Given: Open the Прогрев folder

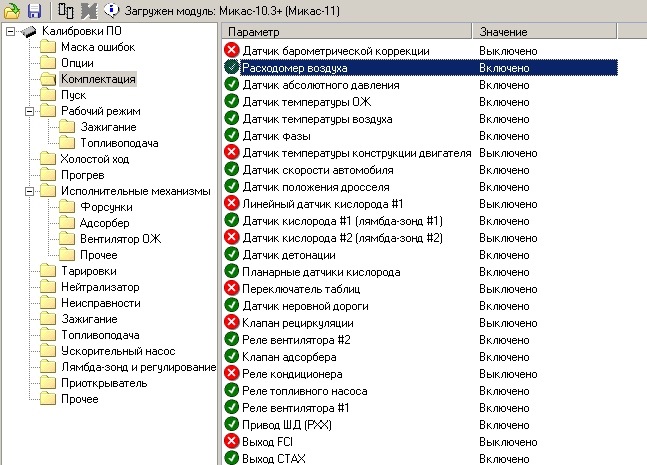Looking at the screenshot, I should [x=83, y=175].
